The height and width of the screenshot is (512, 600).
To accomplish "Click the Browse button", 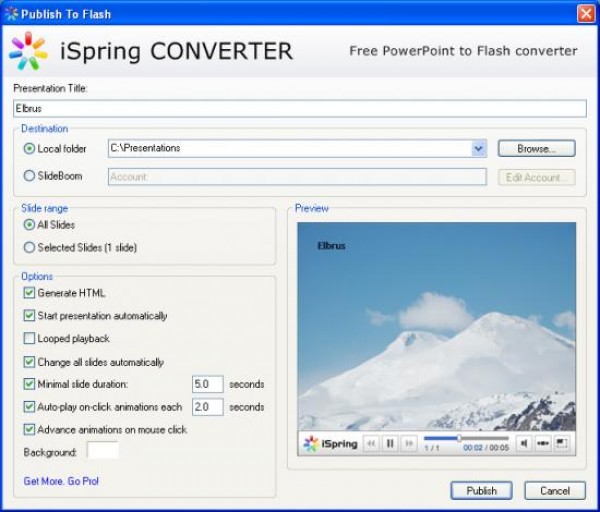I will tap(536, 148).
